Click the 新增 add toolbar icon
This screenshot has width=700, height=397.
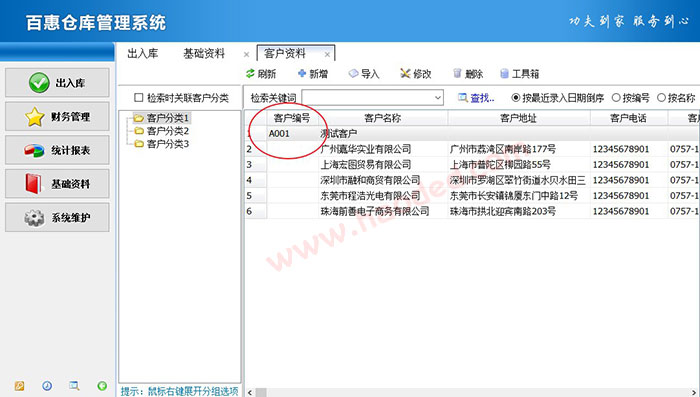tap(302, 74)
